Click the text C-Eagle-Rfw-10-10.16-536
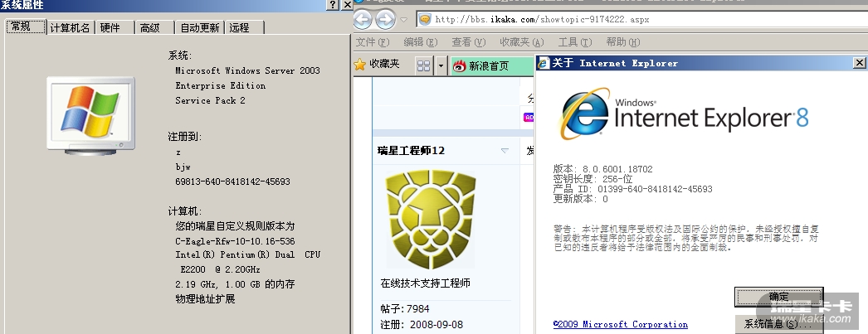868x334 pixels. (x=235, y=241)
